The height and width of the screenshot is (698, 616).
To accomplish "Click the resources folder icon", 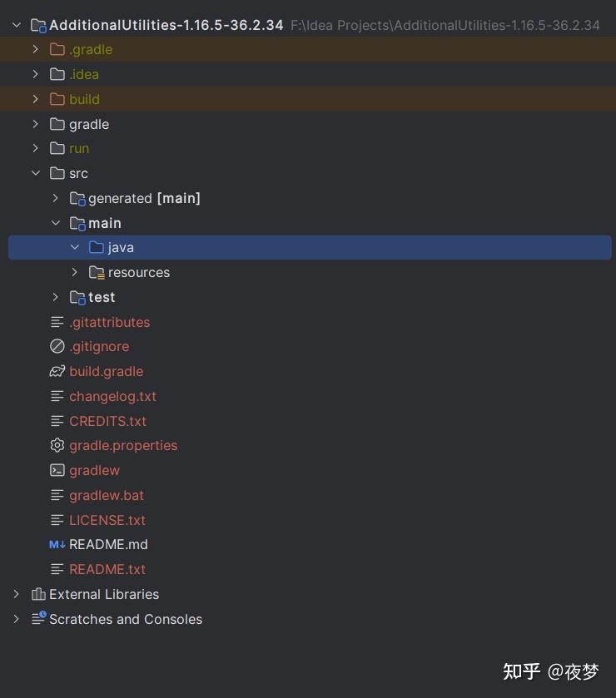I will 97,272.
